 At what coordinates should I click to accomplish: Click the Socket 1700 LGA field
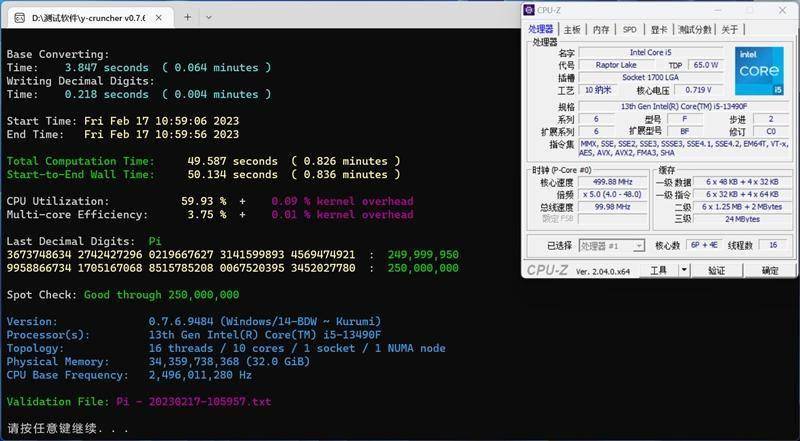(651, 78)
